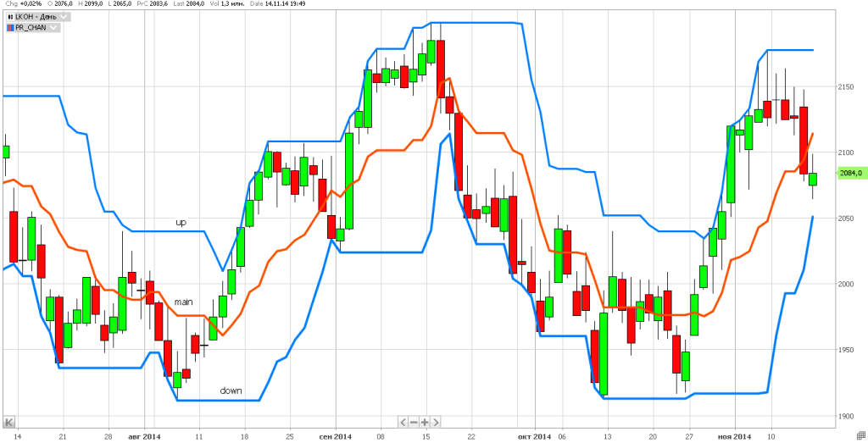Select the "down" channel line label
The width and height of the screenshot is (868, 443).
pos(231,390)
